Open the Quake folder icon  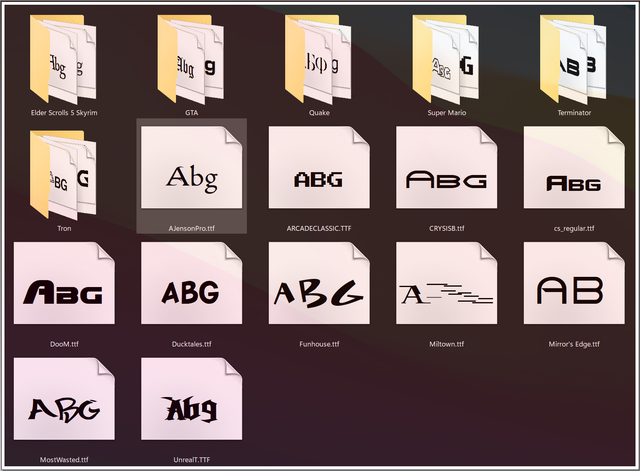click(318, 60)
